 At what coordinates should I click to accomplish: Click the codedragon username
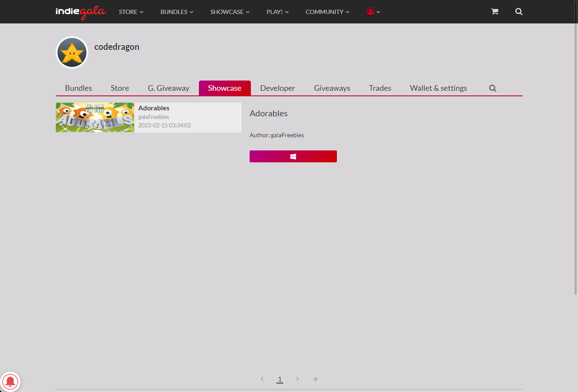[x=117, y=47]
